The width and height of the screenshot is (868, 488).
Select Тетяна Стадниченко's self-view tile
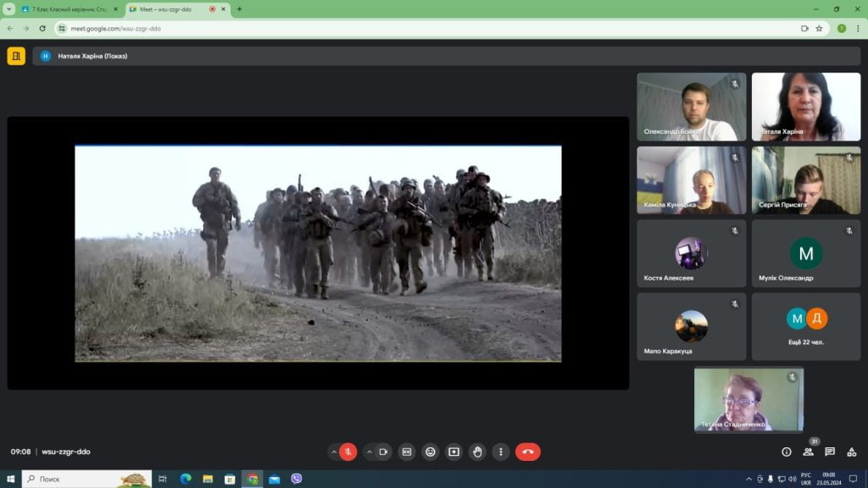pyautogui.click(x=748, y=400)
